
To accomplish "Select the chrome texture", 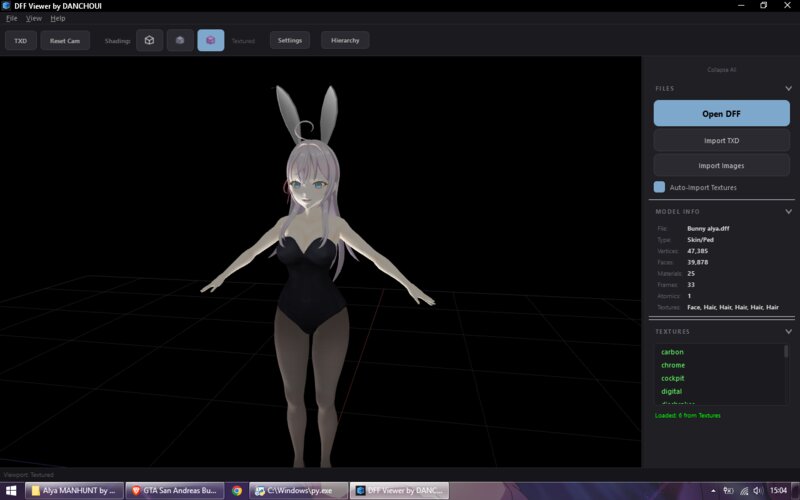I will (x=673, y=365).
